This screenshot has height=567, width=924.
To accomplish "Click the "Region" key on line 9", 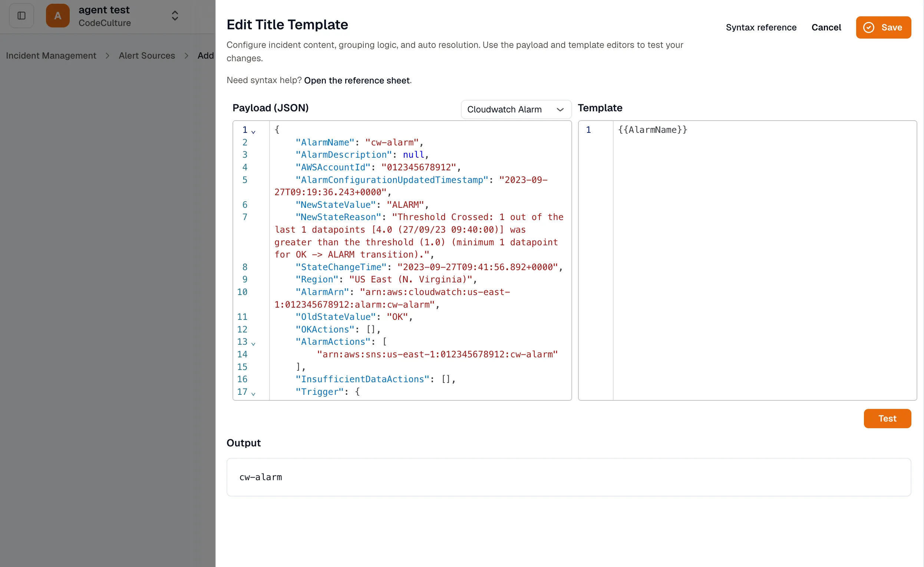I will 317,279.
